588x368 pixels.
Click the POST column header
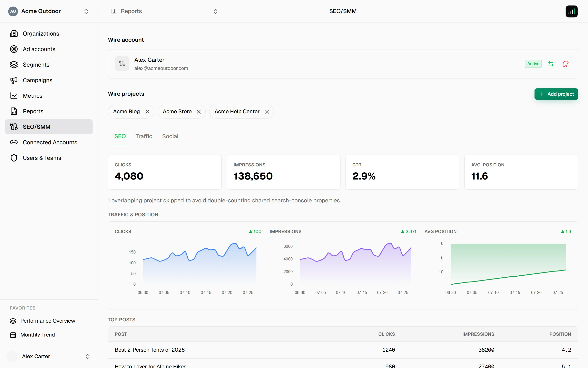click(121, 334)
